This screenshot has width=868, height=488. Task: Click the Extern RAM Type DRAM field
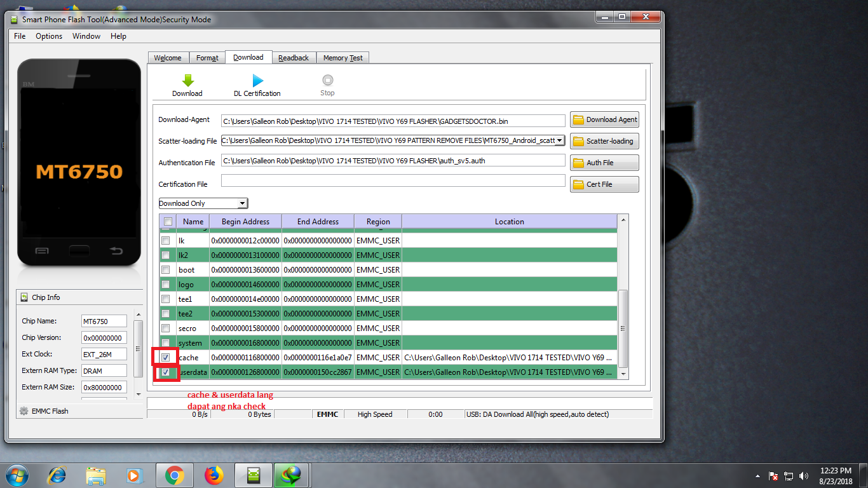104,370
